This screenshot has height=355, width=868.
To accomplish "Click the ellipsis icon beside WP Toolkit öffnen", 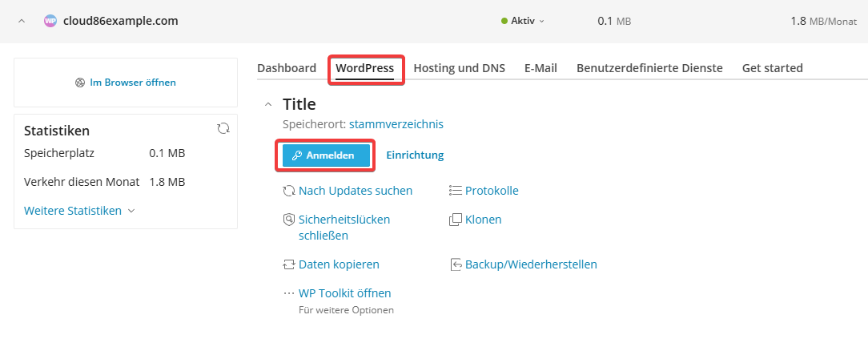I will pos(288,293).
